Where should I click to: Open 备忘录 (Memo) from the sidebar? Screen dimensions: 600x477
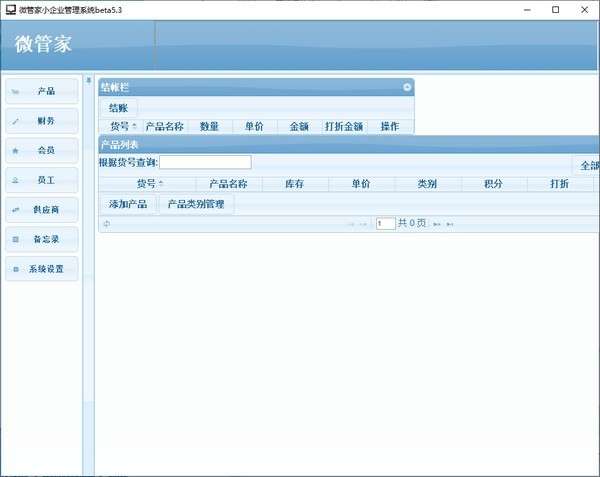42,240
